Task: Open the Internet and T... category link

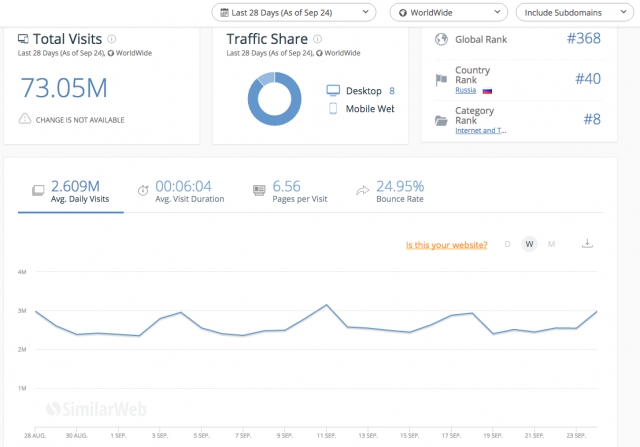Action: (x=481, y=131)
